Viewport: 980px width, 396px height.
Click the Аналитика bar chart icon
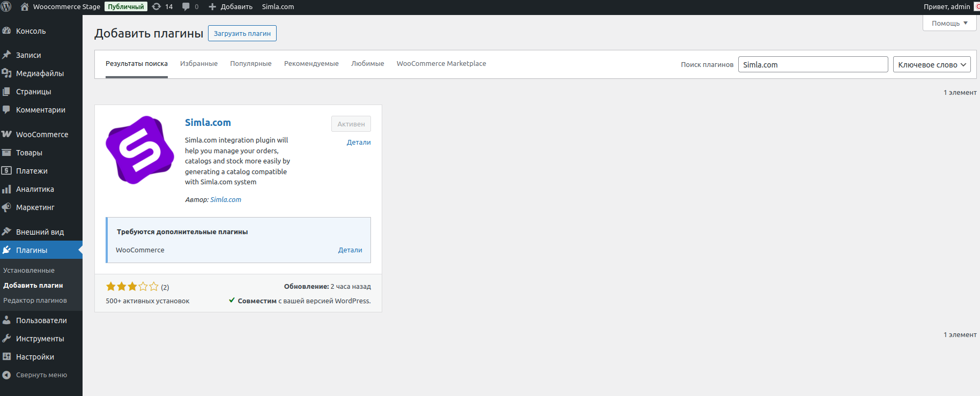pyautogui.click(x=6, y=189)
